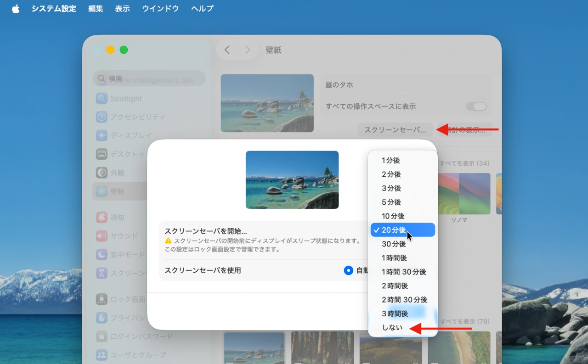Open the ウインドウ menu
The height and width of the screenshot is (364, 588).
coord(160,9)
